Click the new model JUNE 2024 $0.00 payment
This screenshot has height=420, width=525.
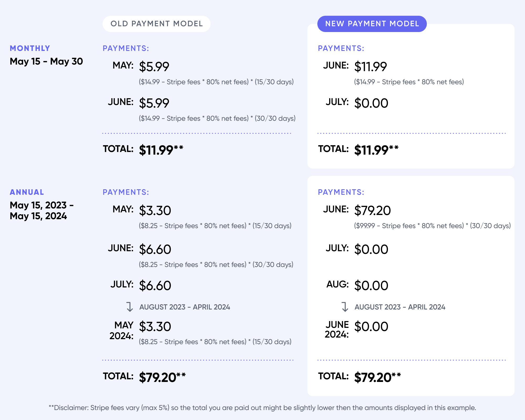tap(371, 327)
